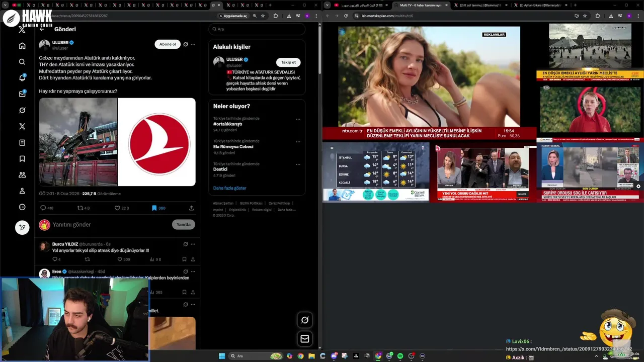Viewport: 644px width, 362px height.
Task: Click Takip et to follow ULUSER
Action: point(288,62)
